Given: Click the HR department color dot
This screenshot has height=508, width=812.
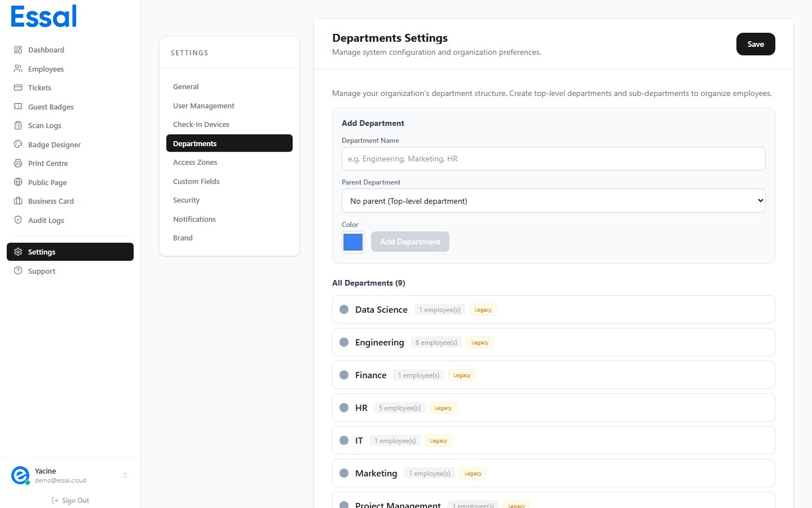Looking at the screenshot, I should 344,408.
